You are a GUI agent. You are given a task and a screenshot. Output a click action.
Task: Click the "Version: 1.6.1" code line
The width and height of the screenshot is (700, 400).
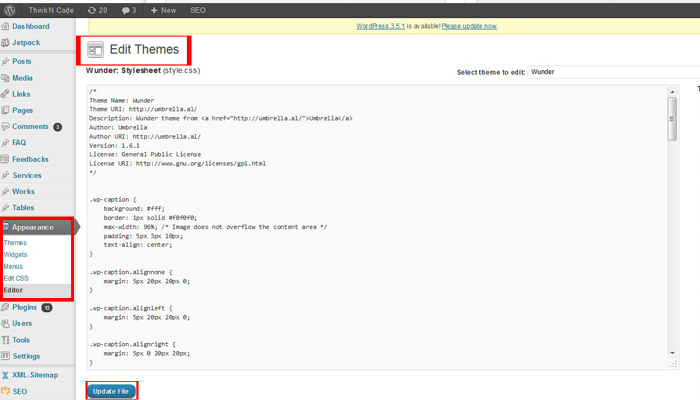(114, 146)
